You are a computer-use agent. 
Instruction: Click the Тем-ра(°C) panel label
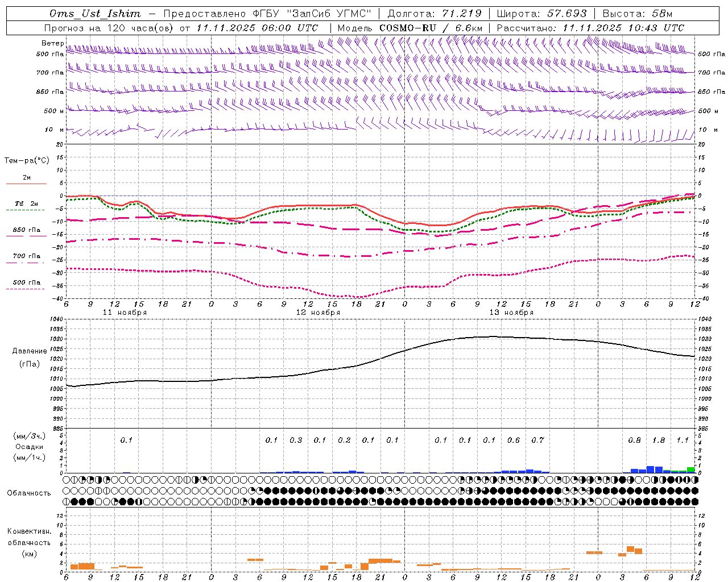pos(27,161)
